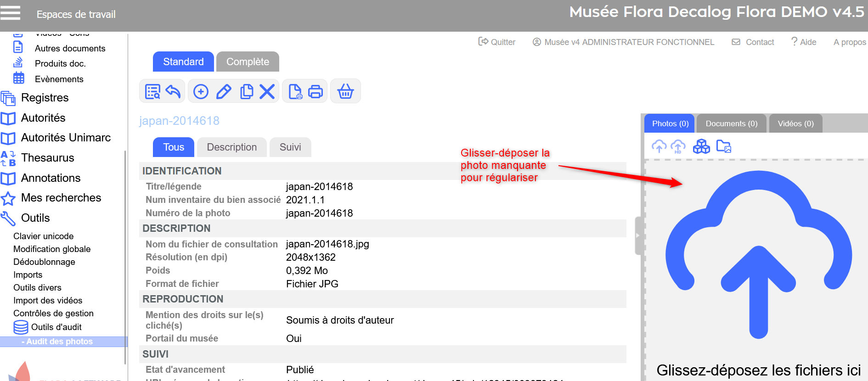Add the record to the basket
868x381 pixels.
pyautogui.click(x=345, y=92)
